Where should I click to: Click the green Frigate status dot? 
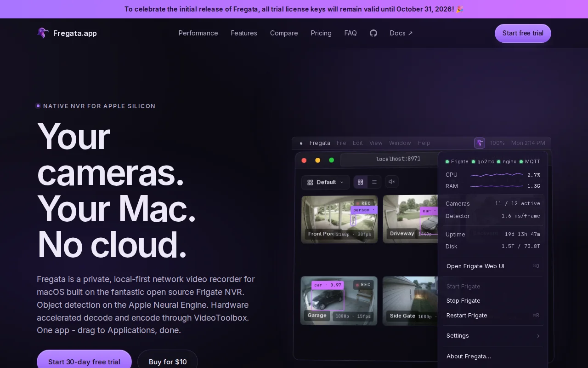[x=447, y=162]
